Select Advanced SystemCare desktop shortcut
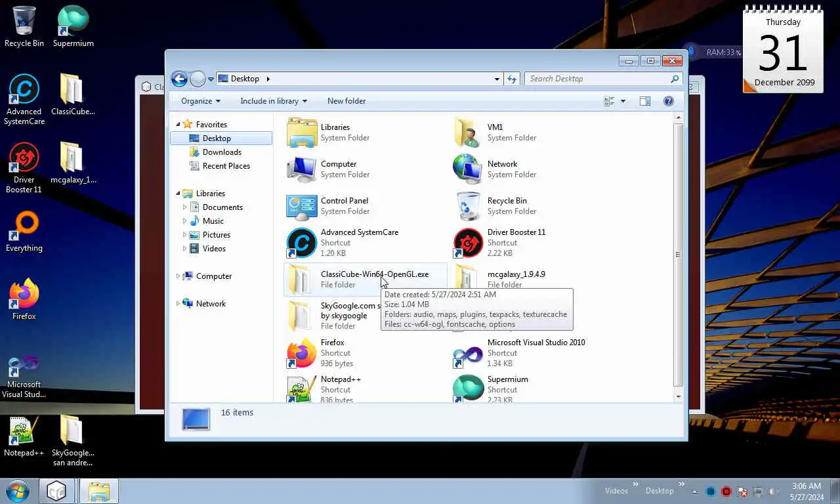This screenshot has height=504, width=840. (x=24, y=99)
